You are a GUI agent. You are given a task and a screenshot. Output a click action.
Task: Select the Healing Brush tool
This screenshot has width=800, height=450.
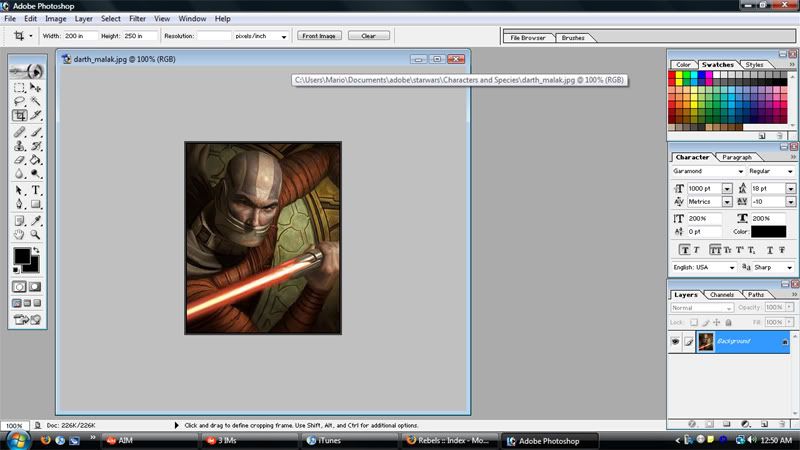pyautogui.click(x=19, y=132)
